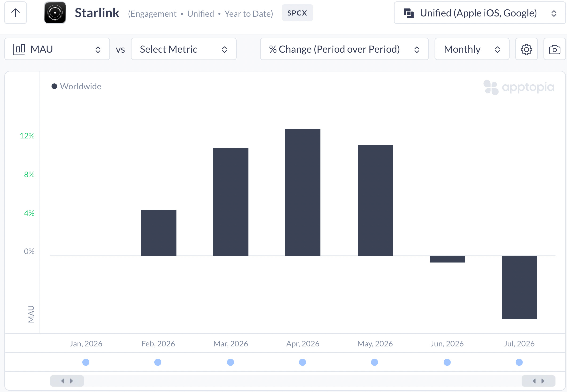Click the Mar, 2026 bar
This screenshot has height=392, width=567.
point(231,202)
